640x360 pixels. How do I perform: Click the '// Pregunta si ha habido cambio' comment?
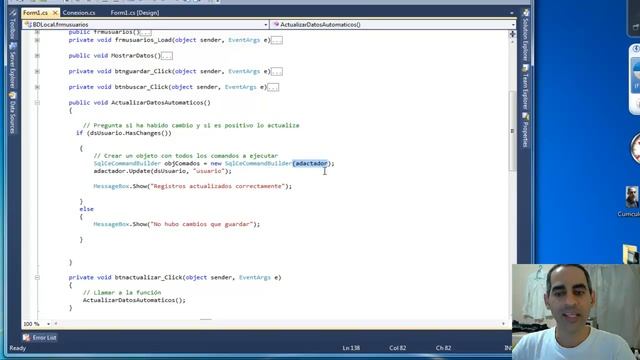coord(191,125)
